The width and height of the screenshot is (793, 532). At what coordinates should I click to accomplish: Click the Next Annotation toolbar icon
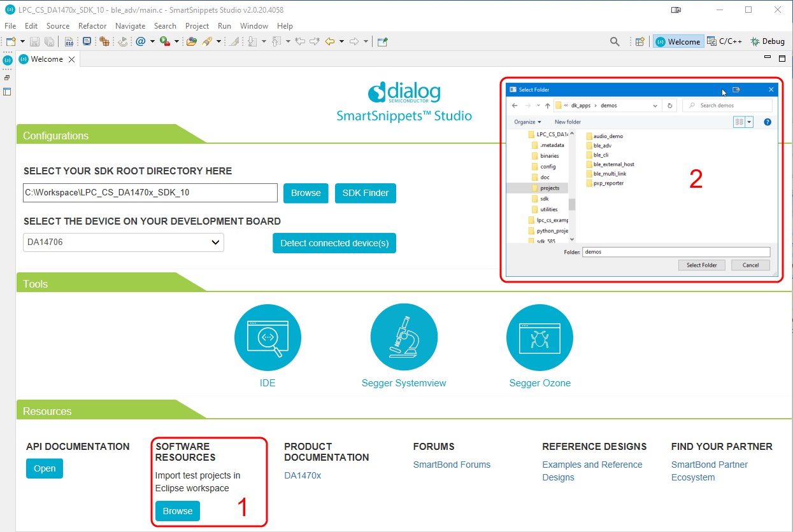pyautogui.click(x=252, y=41)
